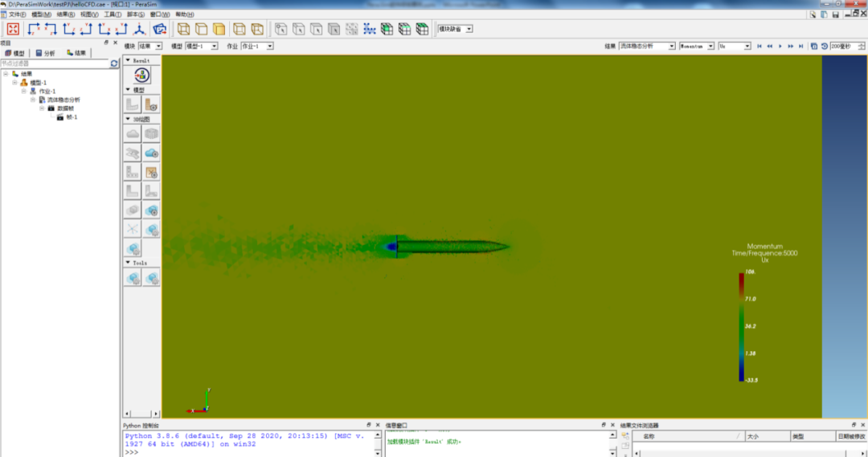Switch to solid shaded cube display mode
The height and width of the screenshot is (457, 868).
pos(219,29)
